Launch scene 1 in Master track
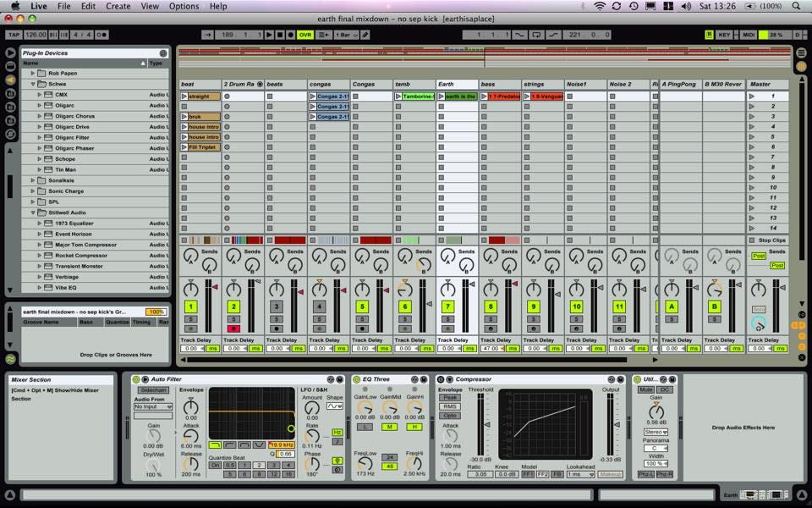Image resolution: width=812 pixels, height=508 pixels. (752, 97)
